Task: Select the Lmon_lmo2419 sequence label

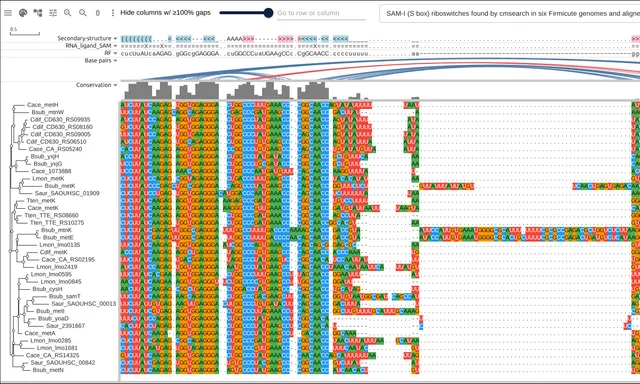Action: coord(56,266)
